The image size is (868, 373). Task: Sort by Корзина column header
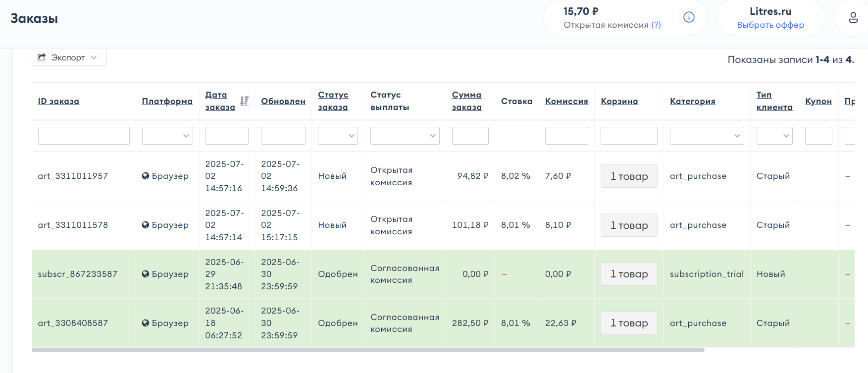619,101
